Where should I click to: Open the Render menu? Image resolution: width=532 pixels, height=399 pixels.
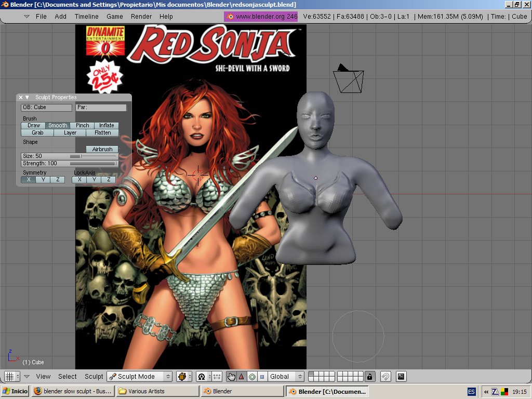(141, 16)
